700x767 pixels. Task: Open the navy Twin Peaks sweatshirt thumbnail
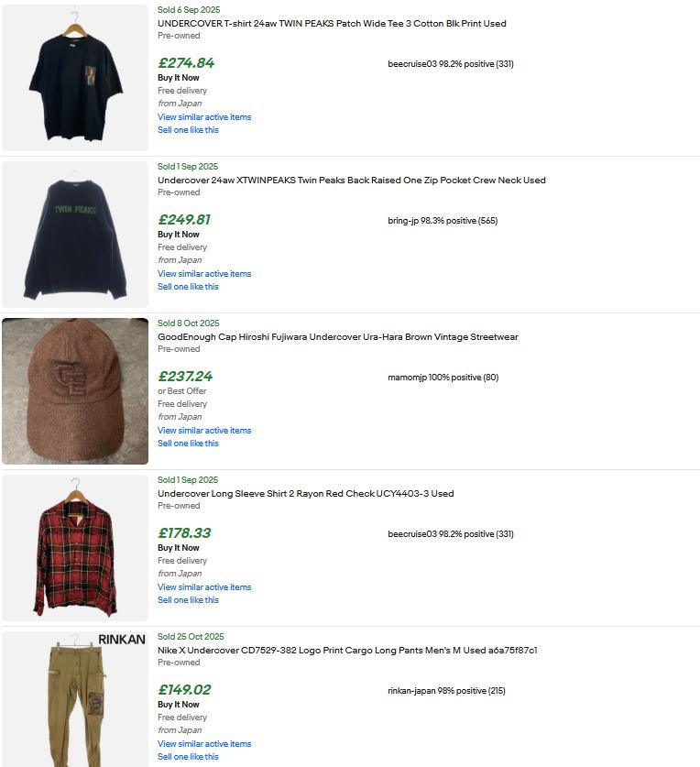tap(75, 235)
